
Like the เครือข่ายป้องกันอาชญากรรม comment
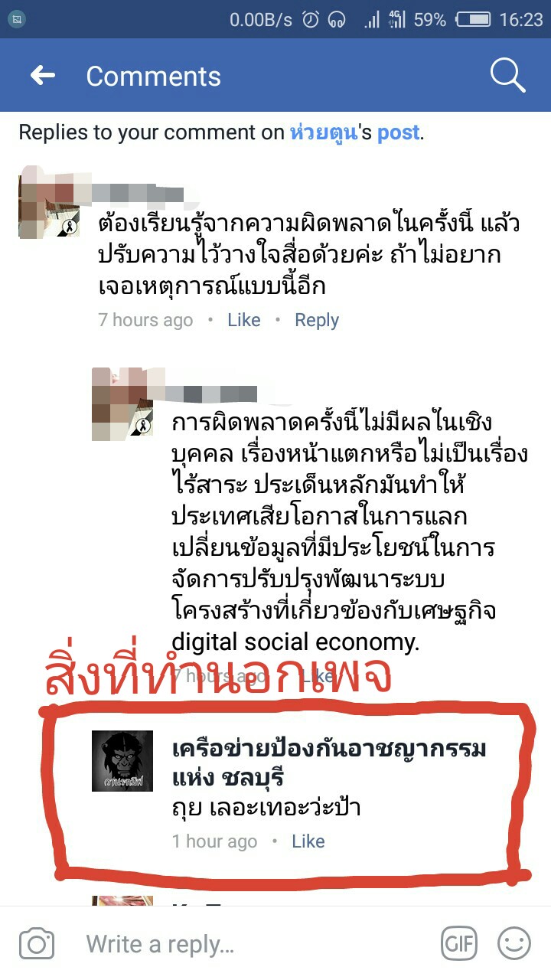tap(308, 841)
